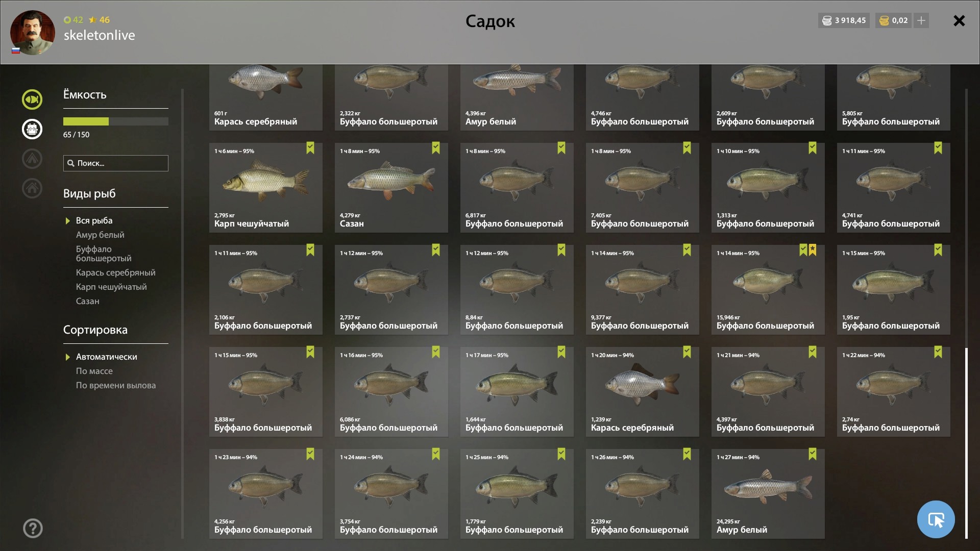Toggle bookmark on the Карп чешуйчатый 2,795 kg card

tap(310, 148)
